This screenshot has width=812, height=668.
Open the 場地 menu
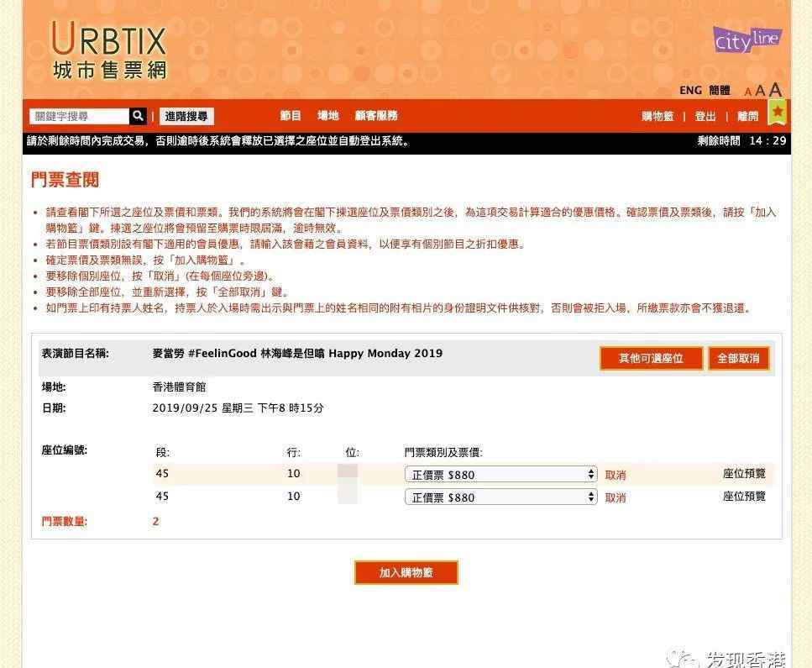[327, 116]
